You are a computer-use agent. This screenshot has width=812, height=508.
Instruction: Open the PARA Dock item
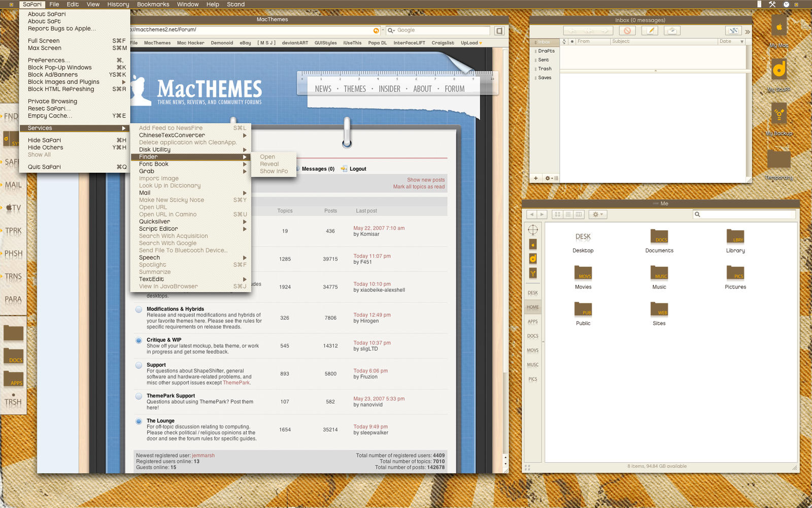click(13, 299)
